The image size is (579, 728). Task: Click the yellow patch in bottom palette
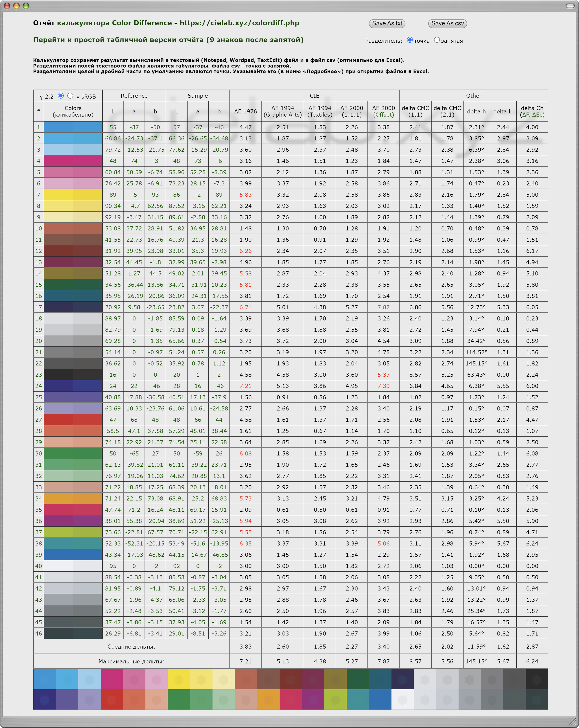[x=179, y=679]
